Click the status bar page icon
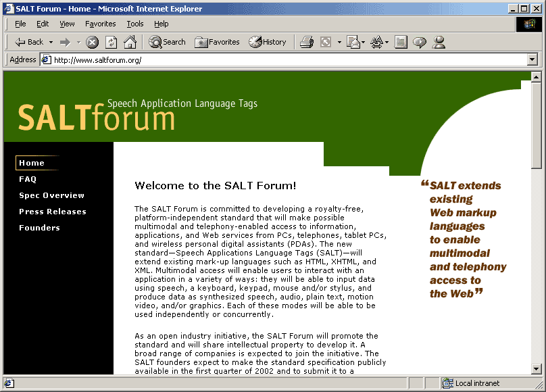This screenshot has height=392, width=546. coord(9,383)
